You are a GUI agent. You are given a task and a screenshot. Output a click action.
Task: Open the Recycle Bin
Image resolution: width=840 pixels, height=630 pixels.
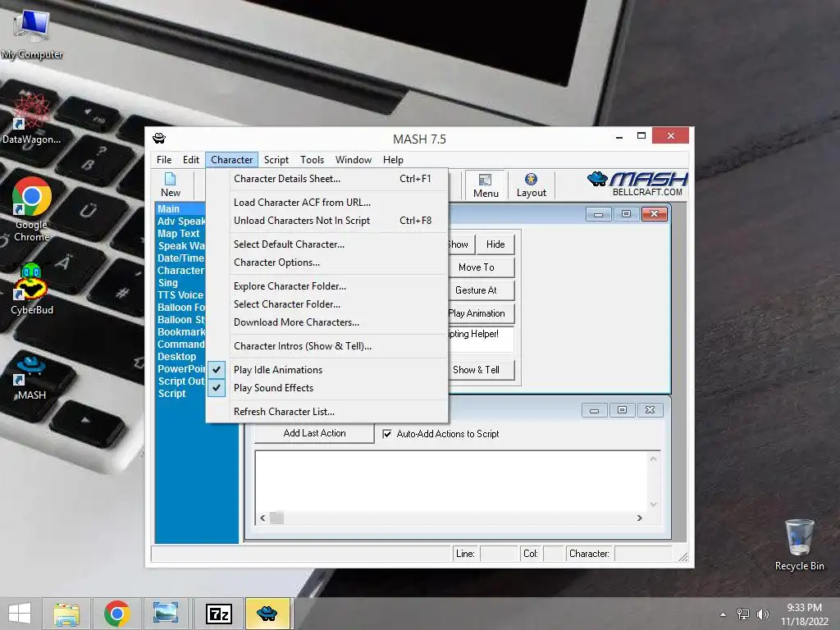coord(799,545)
